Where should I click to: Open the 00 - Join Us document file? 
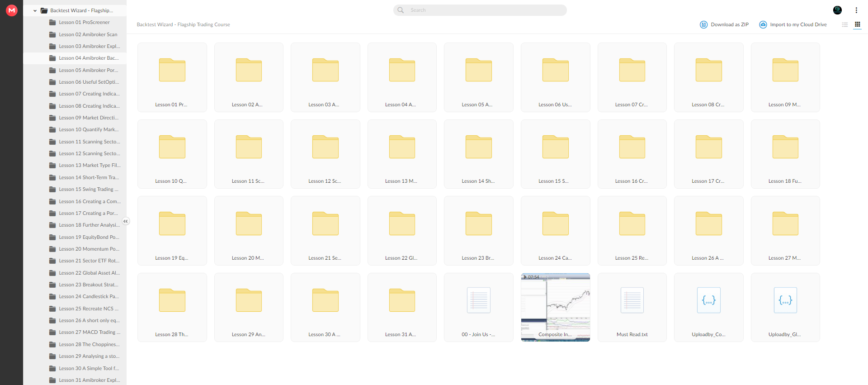coord(479,307)
